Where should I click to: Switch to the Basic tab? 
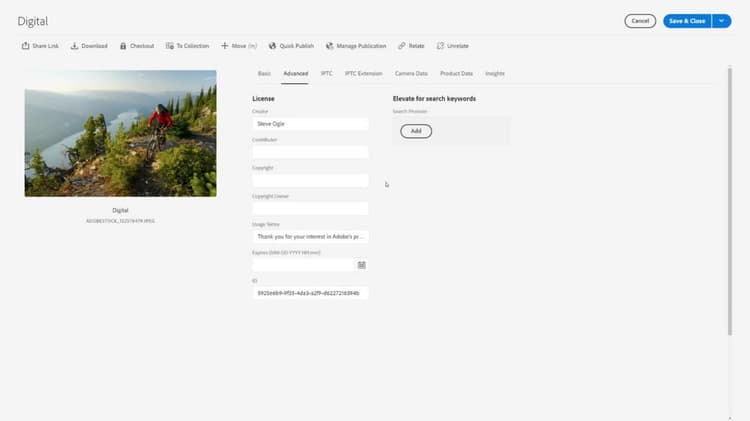264,74
